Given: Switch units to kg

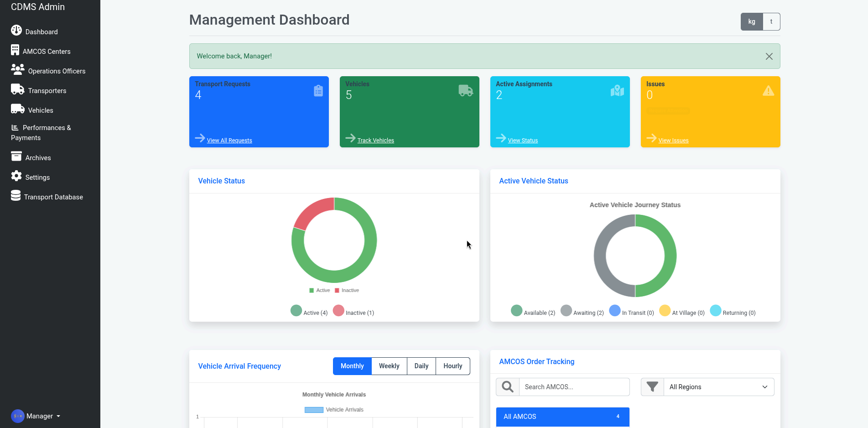Looking at the screenshot, I should click(752, 21).
